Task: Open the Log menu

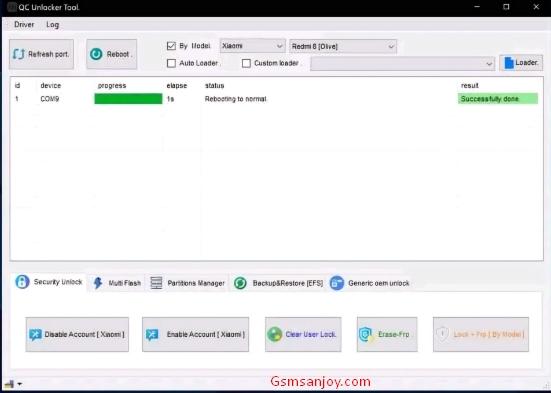Action: 52,25
